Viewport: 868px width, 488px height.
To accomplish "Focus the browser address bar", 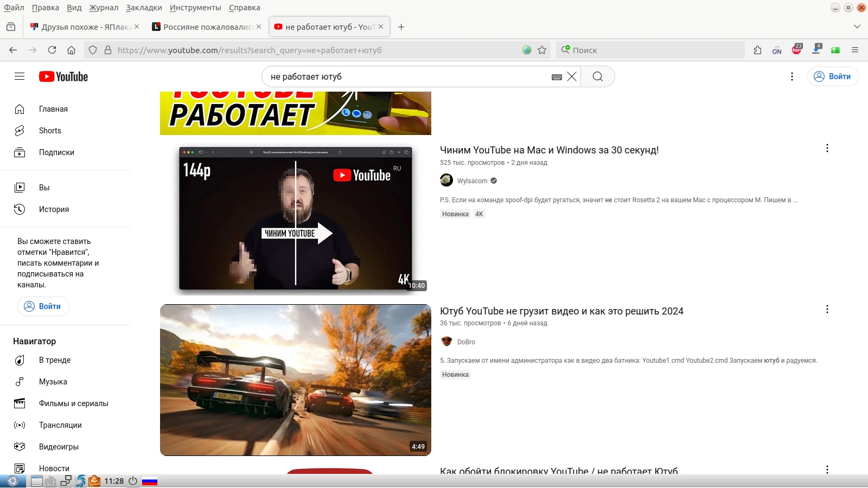I will [x=317, y=50].
